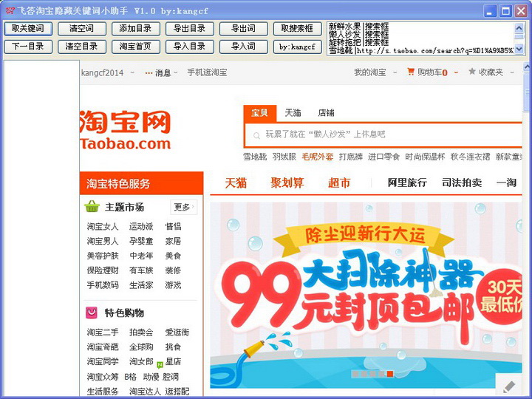Viewport: 532px width, 399px height.
Task: Open the 手机逛淘宝 link
Action: pos(207,72)
